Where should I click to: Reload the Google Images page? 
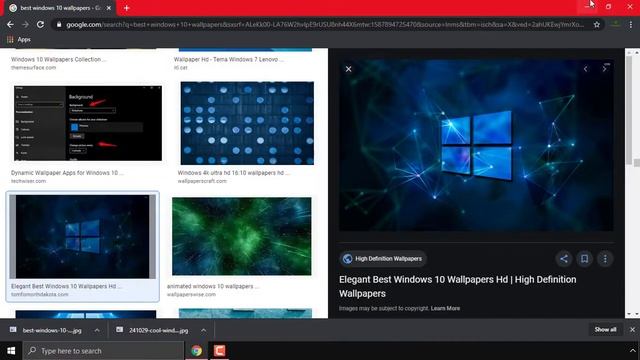coord(40,24)
